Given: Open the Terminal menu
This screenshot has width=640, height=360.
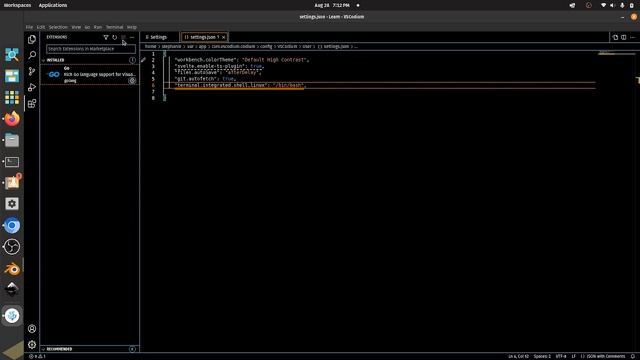Looking at the screenshot, I should (x=114, y=27).
